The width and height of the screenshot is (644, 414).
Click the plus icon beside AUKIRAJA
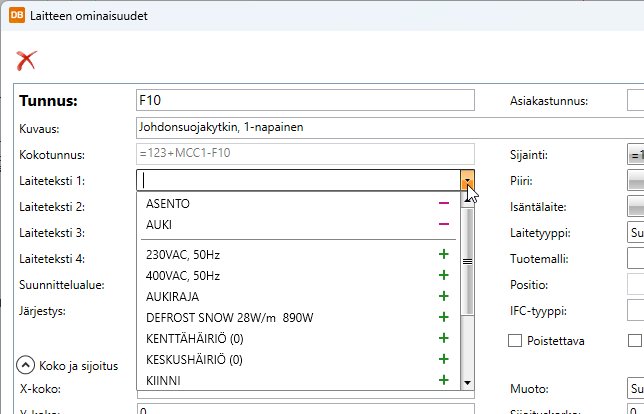click(x=443, y=296)
